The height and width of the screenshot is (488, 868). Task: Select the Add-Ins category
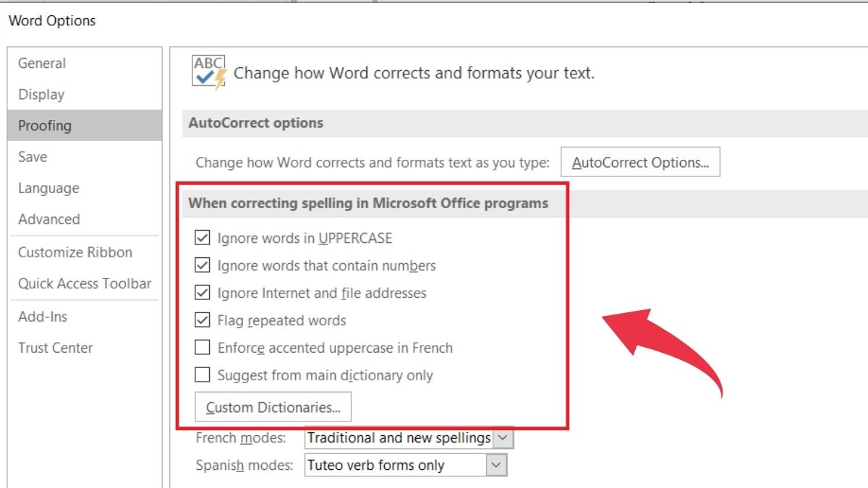pos(85,317)
